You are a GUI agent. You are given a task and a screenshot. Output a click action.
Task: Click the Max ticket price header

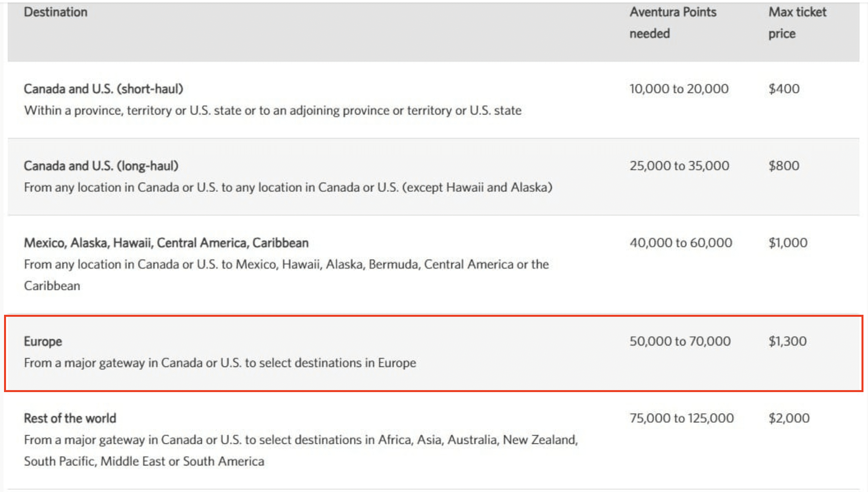tap(797, 23)
